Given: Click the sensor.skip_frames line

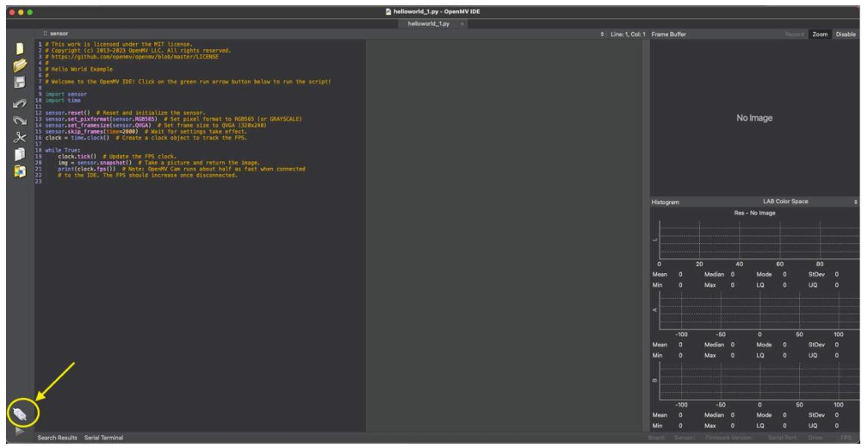Looking at the screenshot, I should 146,132.
